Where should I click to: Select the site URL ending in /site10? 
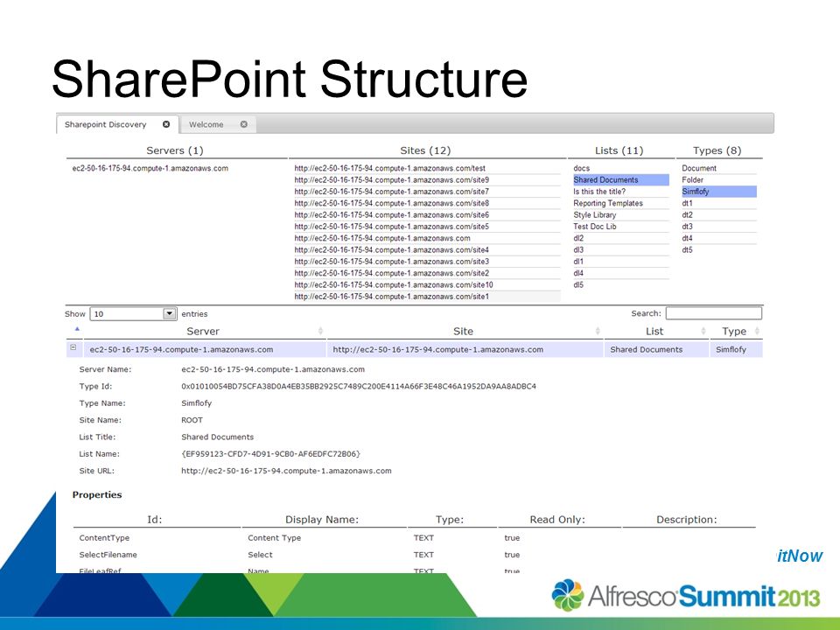click(x=394, y=285)
